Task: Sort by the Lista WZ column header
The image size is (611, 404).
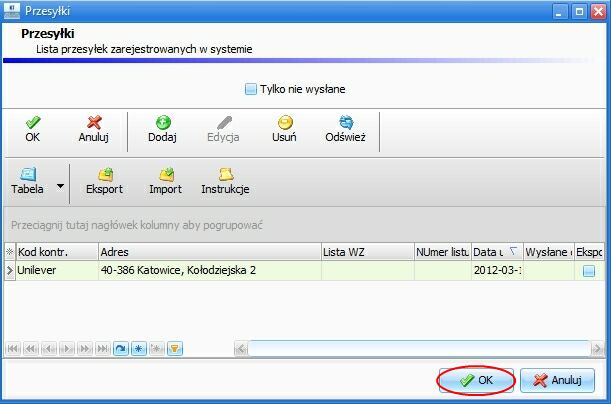Action: (367, 252)
